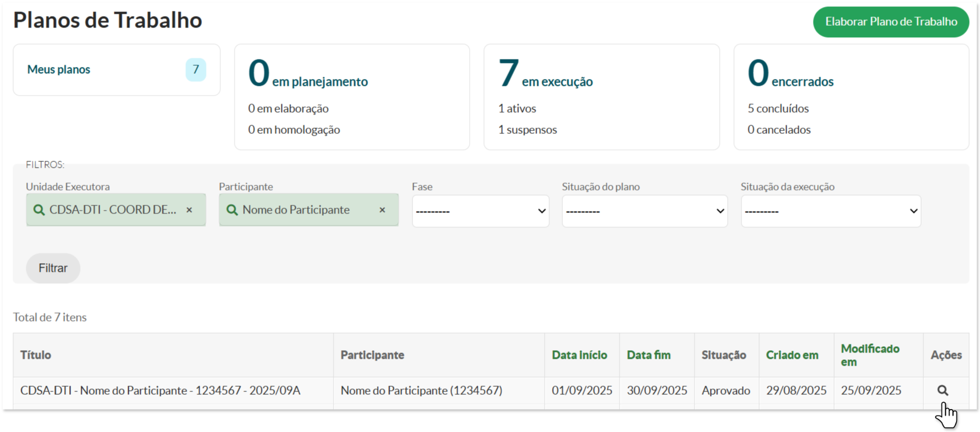Clear the Unidade Executora filter with X

189,210
